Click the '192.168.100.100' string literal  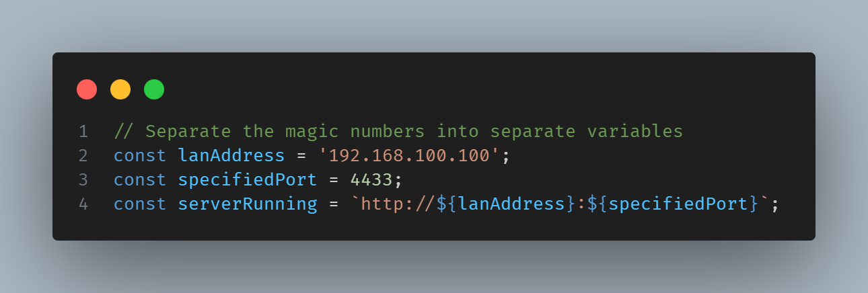408,155
